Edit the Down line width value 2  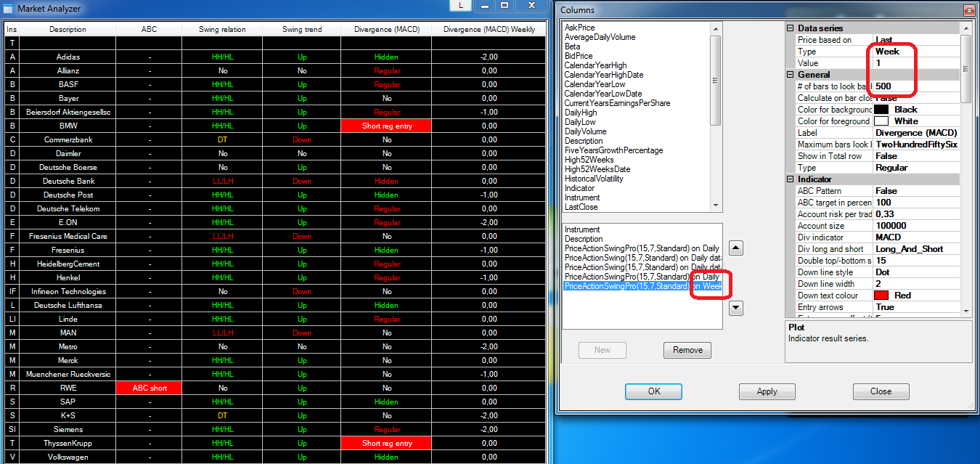(916, 284)
